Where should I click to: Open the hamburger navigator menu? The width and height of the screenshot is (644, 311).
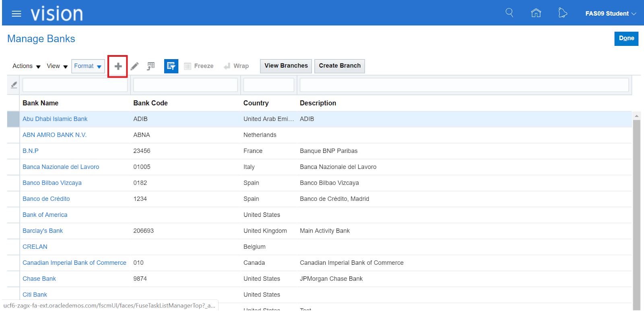17,14
